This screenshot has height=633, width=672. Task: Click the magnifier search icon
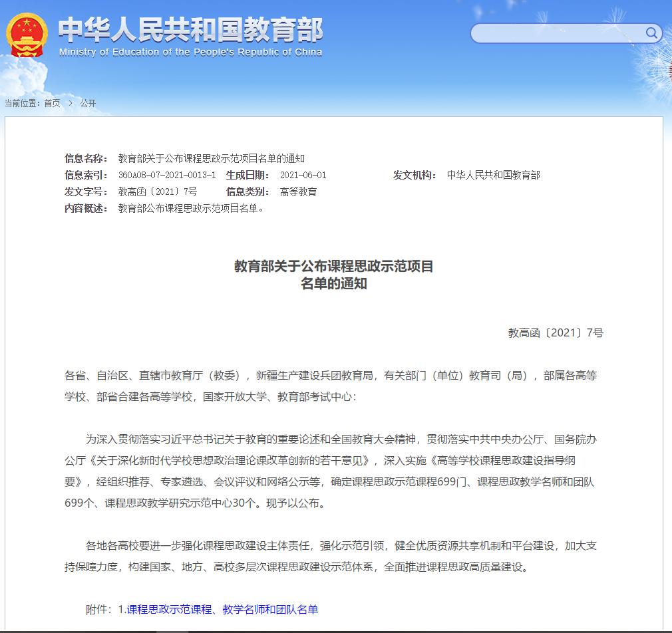click(651, 33)
